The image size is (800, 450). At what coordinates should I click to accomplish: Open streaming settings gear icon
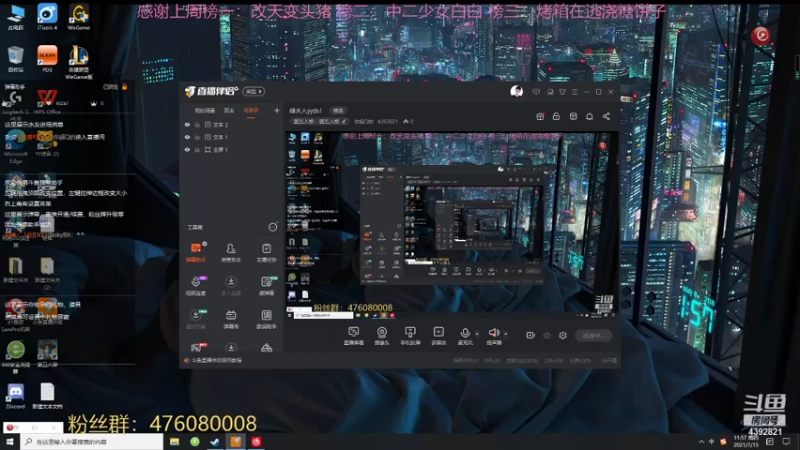tap(563, 335)
